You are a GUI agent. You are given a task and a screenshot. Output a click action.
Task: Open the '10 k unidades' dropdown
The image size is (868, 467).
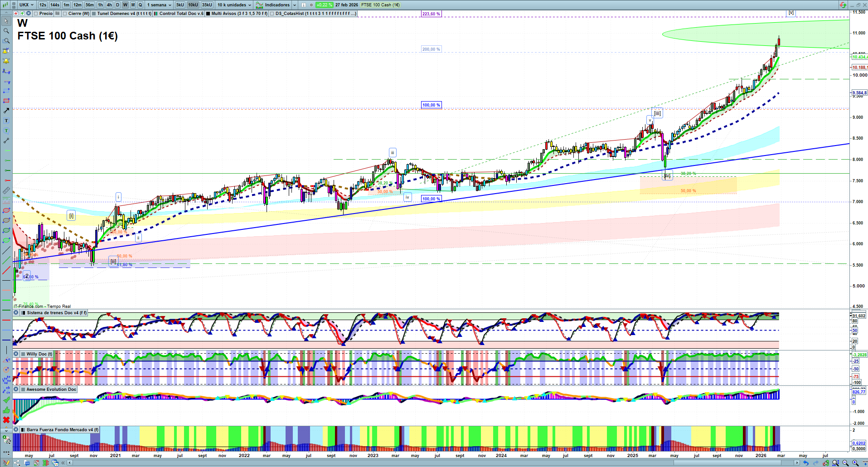click(x=234, y=5)
